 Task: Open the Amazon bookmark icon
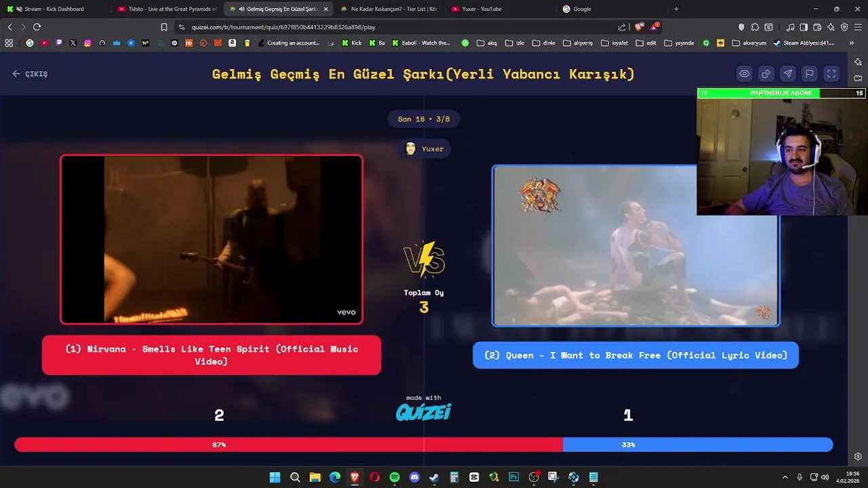(232, 43)
